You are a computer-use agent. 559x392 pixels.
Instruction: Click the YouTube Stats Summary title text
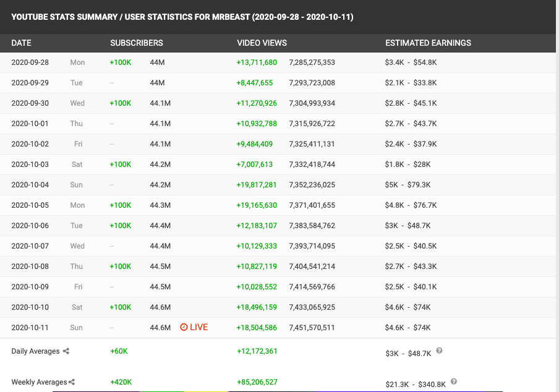[x=182, y=17]
